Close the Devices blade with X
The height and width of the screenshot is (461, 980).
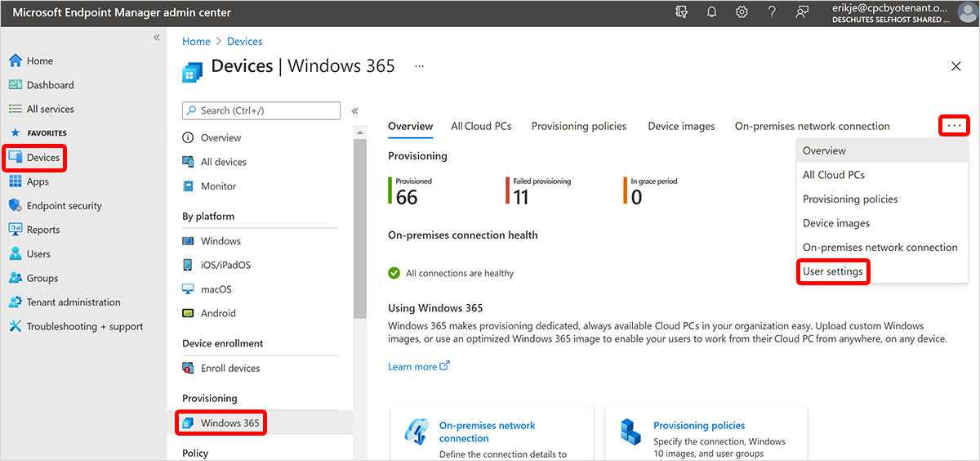pyautogui.click(x=956, y=66)
